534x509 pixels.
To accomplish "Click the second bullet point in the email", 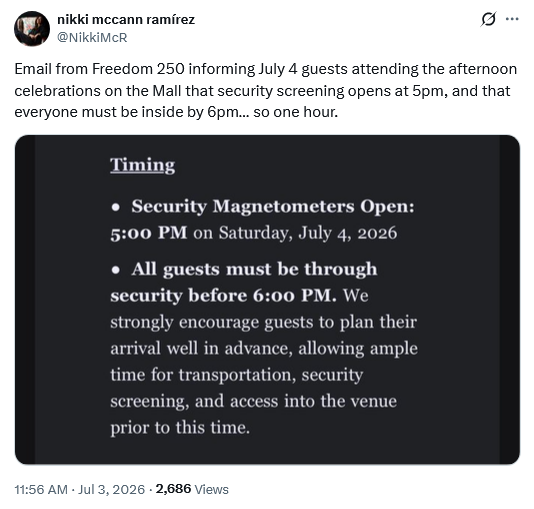I will [116, 270].
